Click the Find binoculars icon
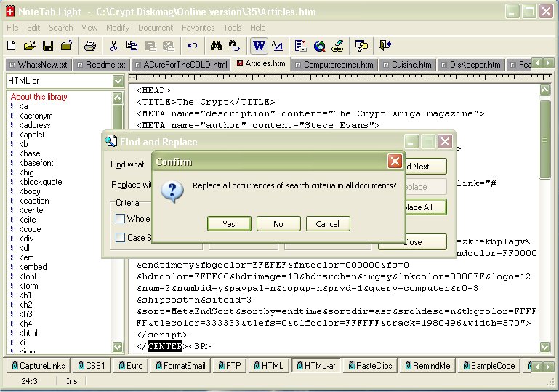This screenshot has width=559, height=392. (216, 46)
